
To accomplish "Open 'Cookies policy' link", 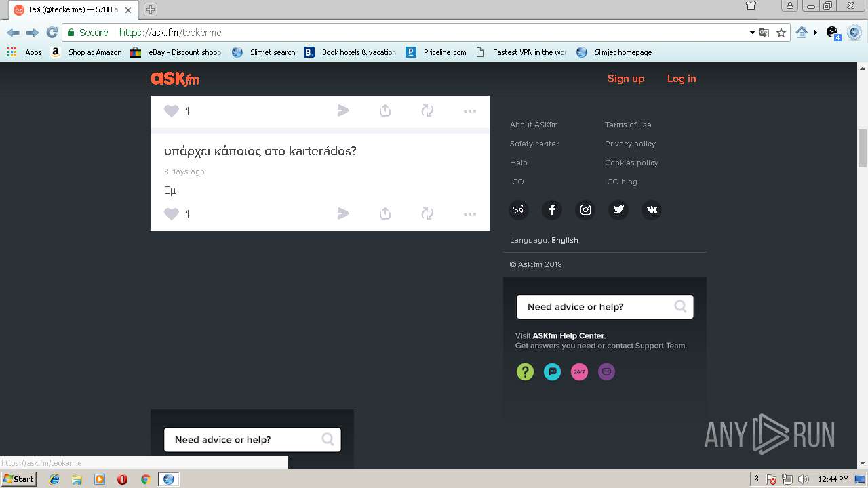I will 631,163.
